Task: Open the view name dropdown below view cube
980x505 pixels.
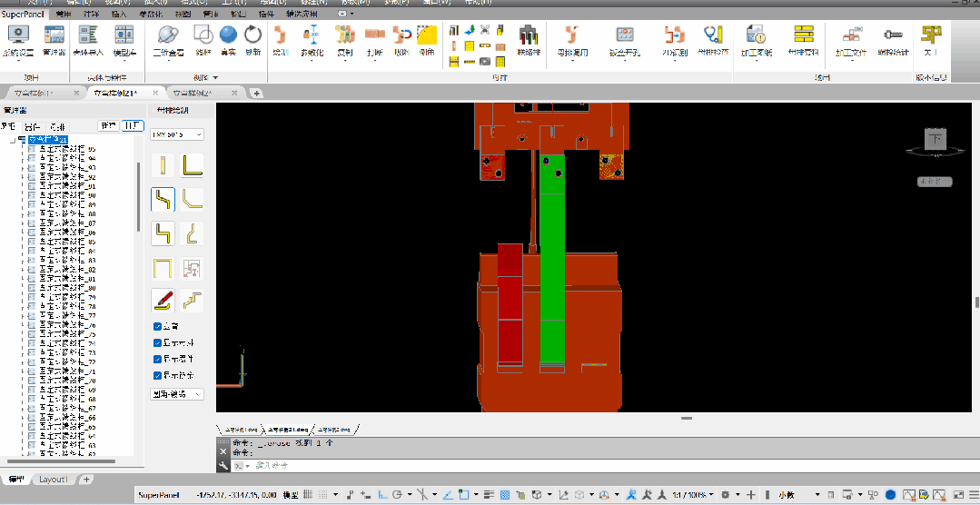Action: pos(935,182)
